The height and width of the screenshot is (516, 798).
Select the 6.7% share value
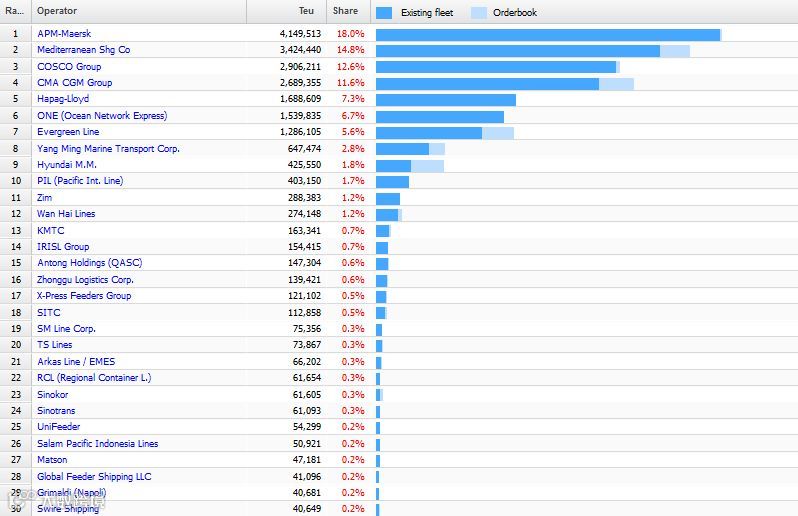pos(353,116)
